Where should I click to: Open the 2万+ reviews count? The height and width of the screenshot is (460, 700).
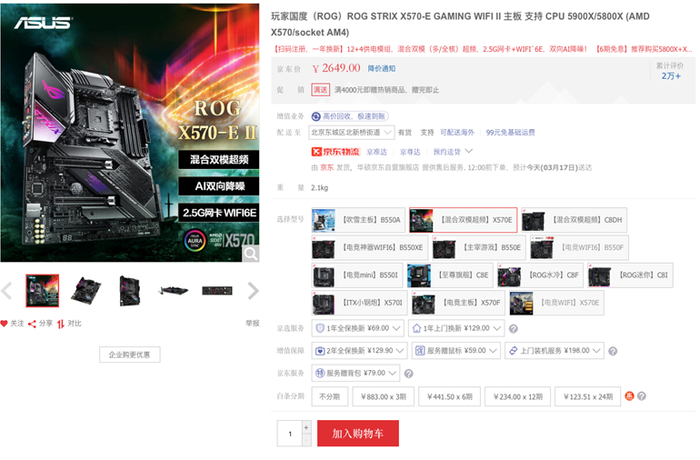(671, 76)
